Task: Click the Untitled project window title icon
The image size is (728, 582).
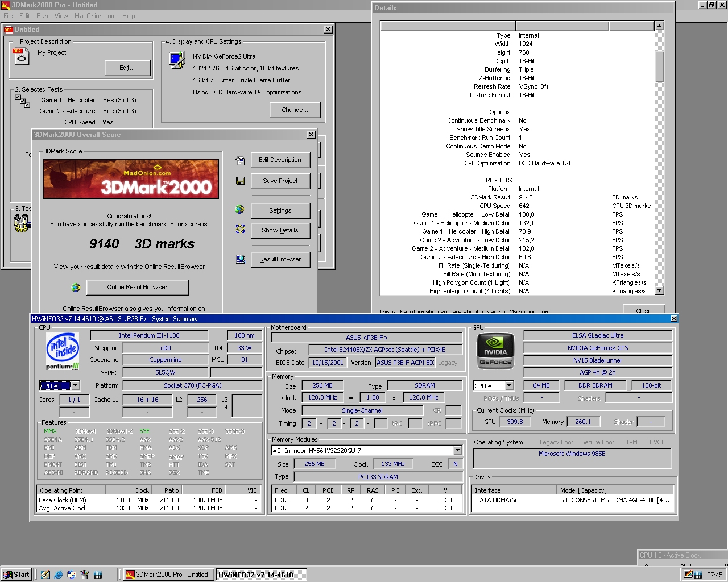Action: coord(9,30)
